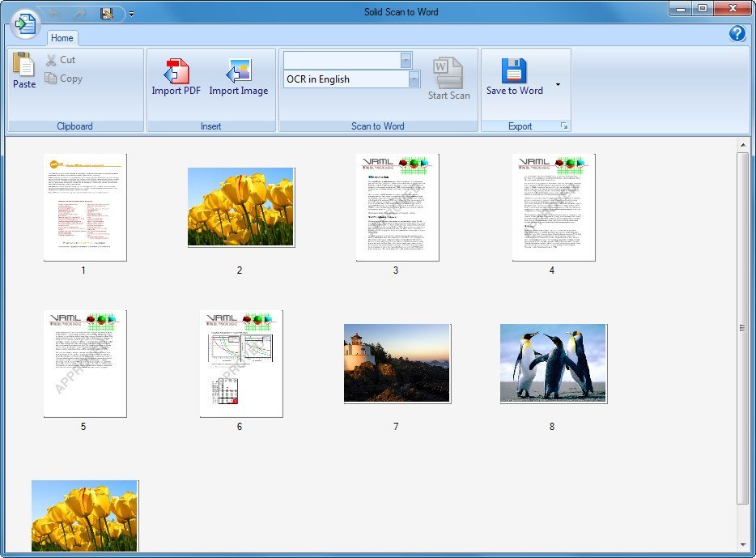
Task: Switch to the Home tab
Action: pos(62,37)
